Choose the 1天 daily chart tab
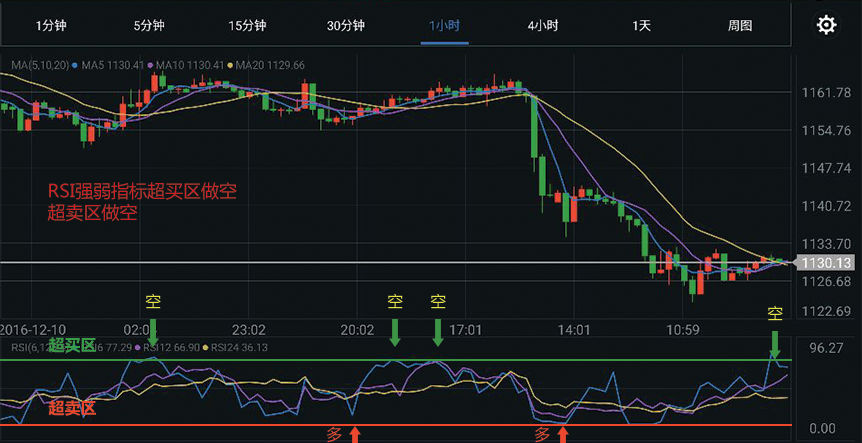 tap(641, 26)
